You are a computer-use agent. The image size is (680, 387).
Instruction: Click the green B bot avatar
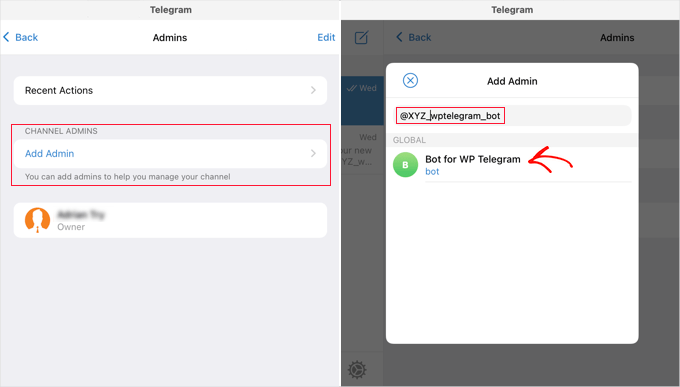(405, 165)
